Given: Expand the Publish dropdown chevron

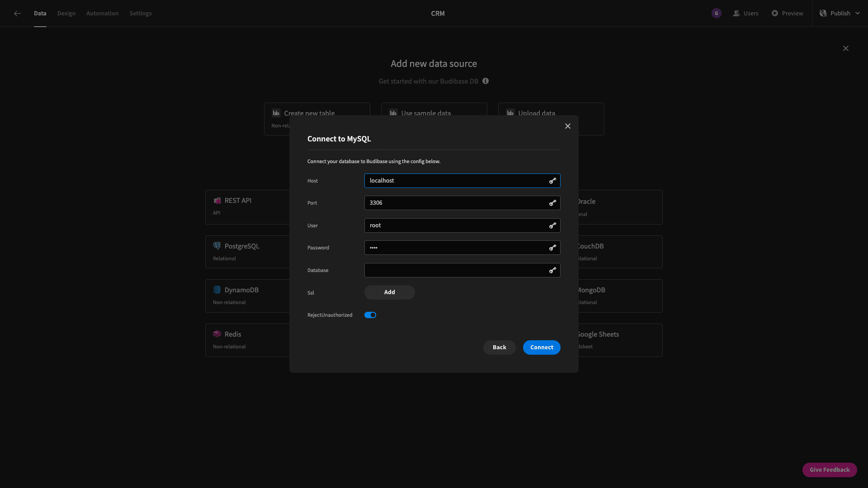Looking at the screenshot, I should tap(858, 14).
